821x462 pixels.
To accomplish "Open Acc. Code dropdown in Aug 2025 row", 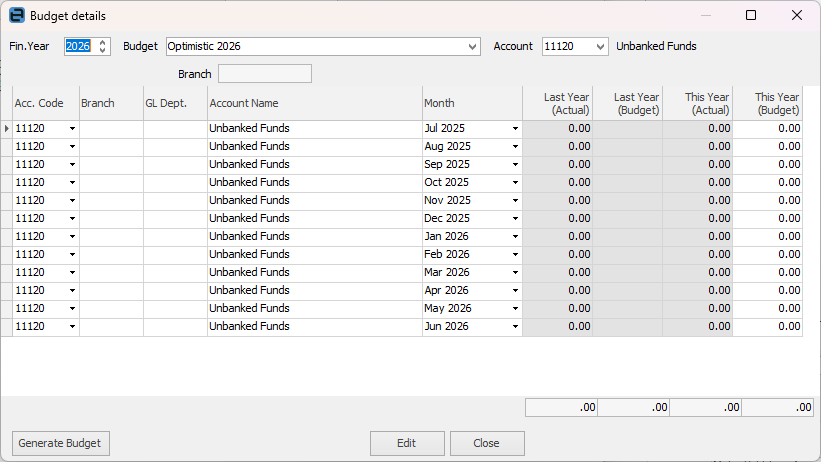I will pyautogui.click(x=72, y=147).
